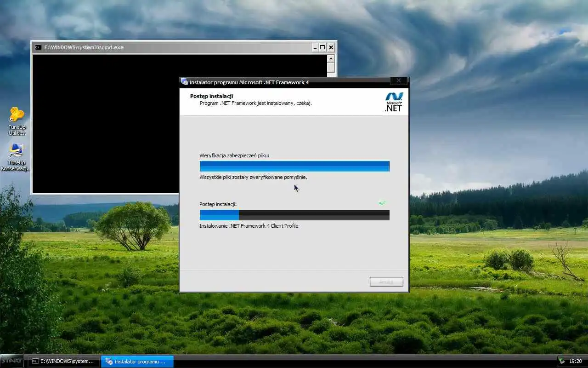The image size is (588, 368).
Task: Open the TuneUp Utilities desktop shortcut
Action: (x=17, y=121)
